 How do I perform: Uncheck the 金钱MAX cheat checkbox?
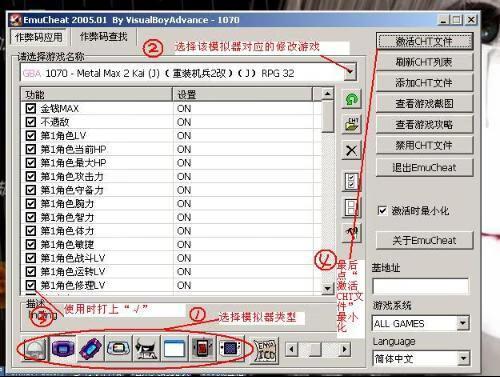(x=31, y=108)
